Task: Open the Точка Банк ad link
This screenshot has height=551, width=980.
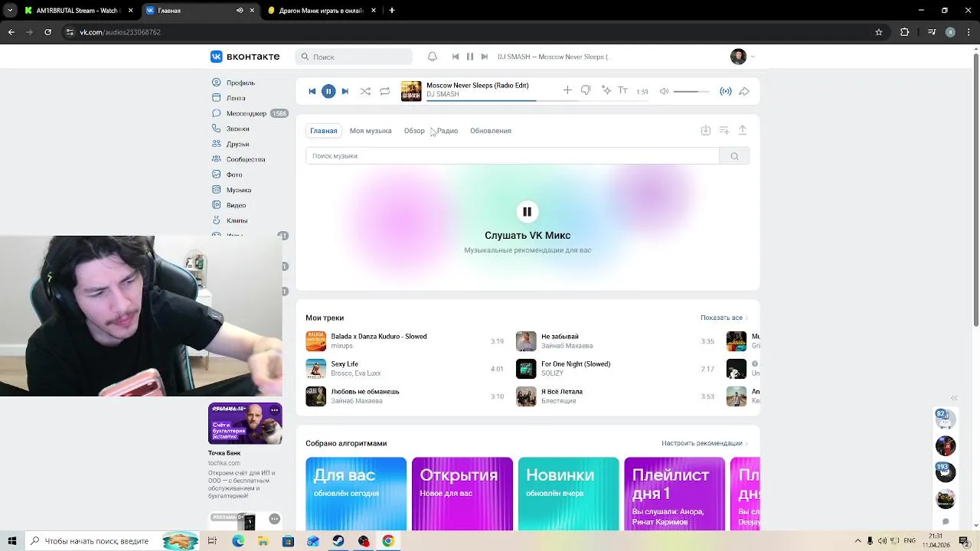Action: click(x=224, y=453)
